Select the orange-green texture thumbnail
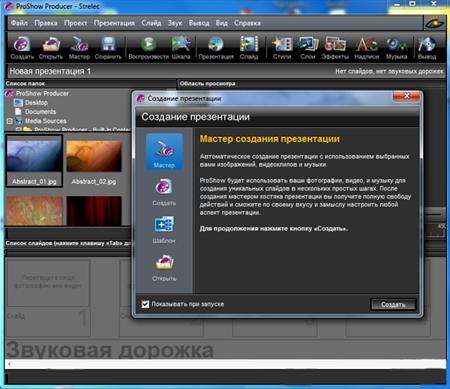The width and height of the screenshot is (450, 389). tap(34, 210)
